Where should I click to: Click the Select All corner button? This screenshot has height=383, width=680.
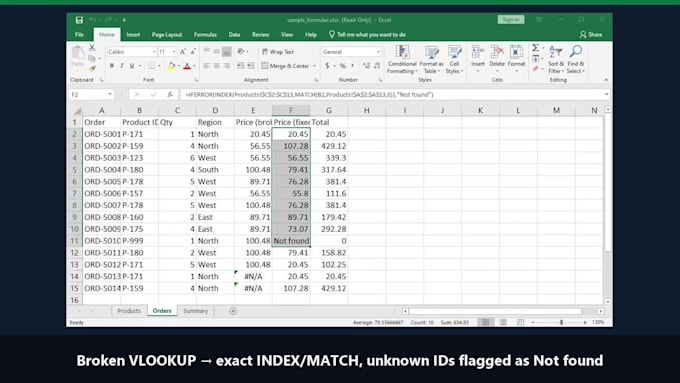[x=75, y=111]
